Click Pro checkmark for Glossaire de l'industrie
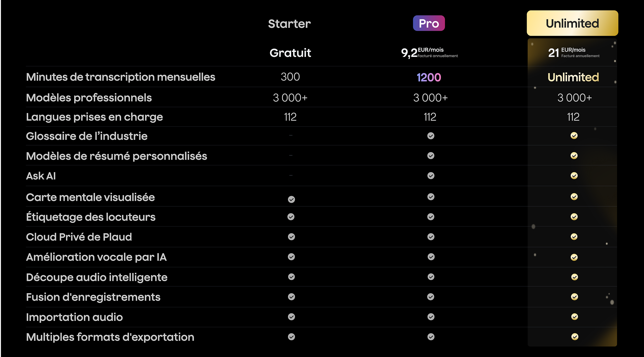644x357 pixels. click(431, 136)
